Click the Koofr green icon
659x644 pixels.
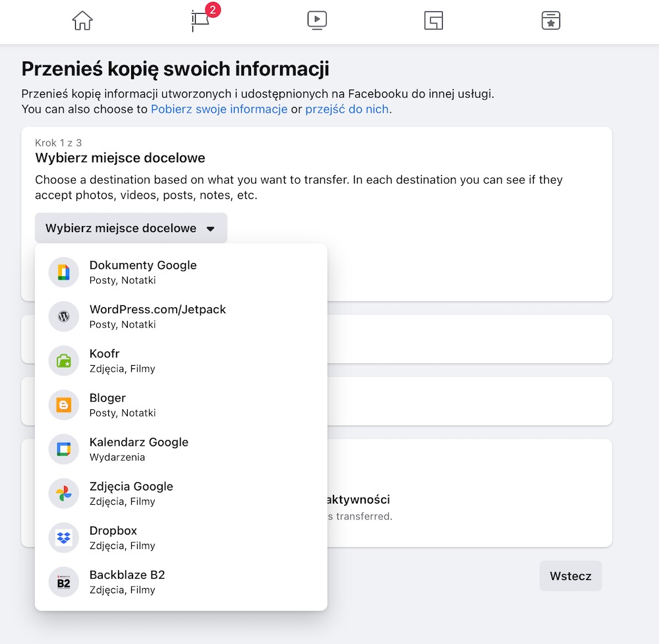[x=63, y=361]
